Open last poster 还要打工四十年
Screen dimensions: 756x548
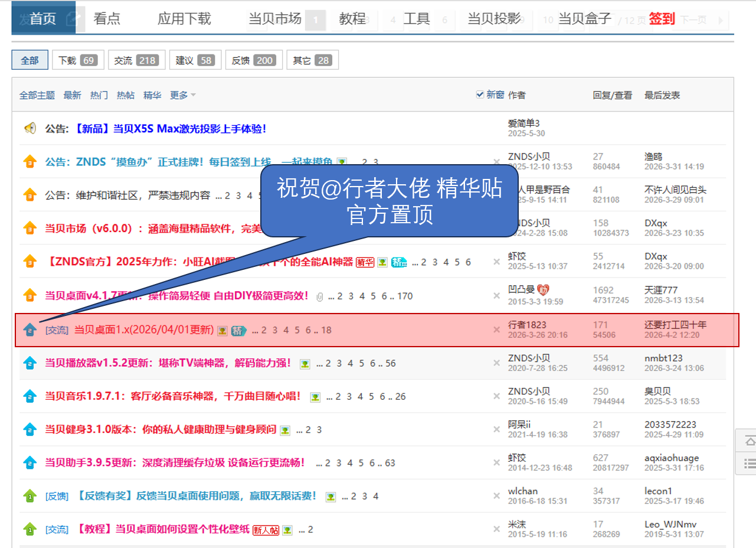coord(676,325)
